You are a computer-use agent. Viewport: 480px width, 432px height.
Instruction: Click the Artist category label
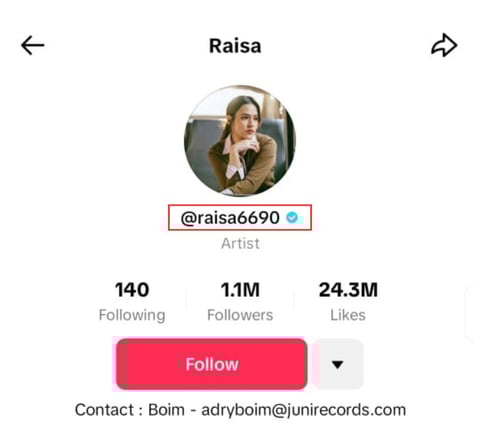[x=240, y=244]
